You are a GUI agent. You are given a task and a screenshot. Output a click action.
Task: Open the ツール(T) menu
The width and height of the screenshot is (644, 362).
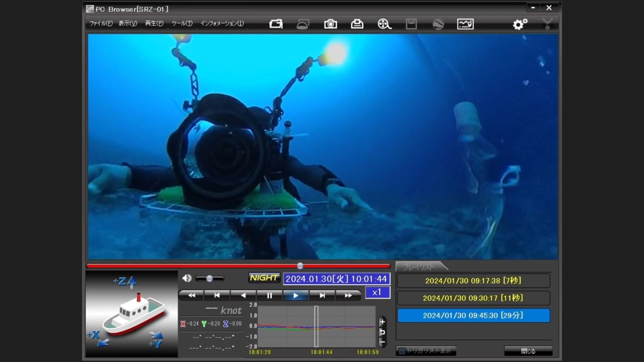coord(182,23)
